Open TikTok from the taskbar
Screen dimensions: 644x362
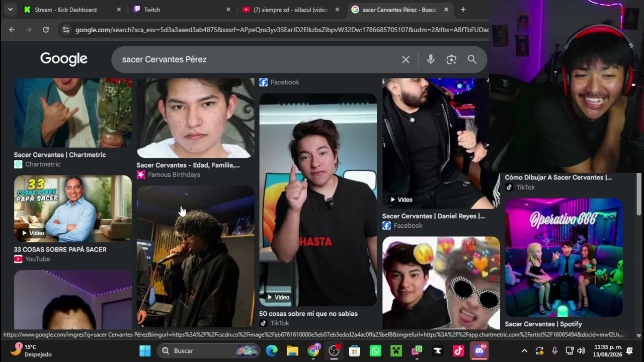pyautogui.click(x=458, y=350)
